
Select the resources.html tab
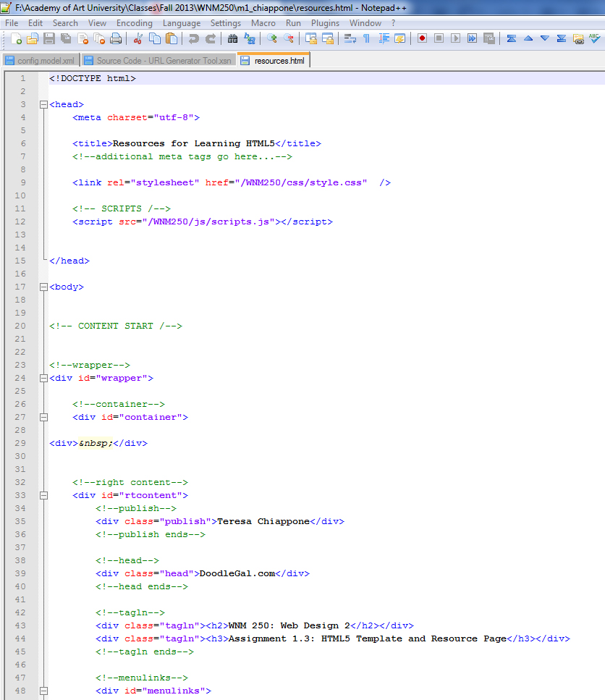click(x=274, y=60)
